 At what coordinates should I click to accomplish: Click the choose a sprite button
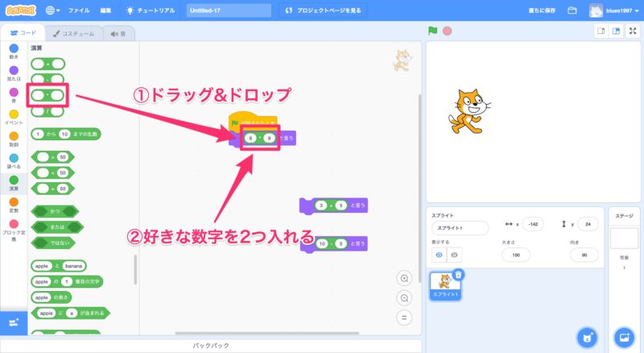[588, 335]
